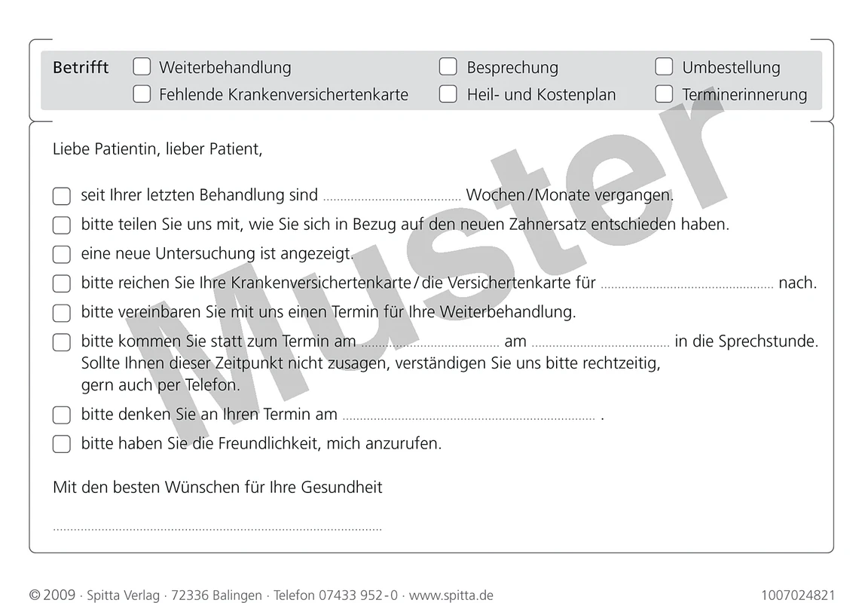Click the signature line below 'Mit den besten Wünschen'
Image resolution: width=868 pixels, height=603 pixels.
pyautogui.click(x=216, y=526)
